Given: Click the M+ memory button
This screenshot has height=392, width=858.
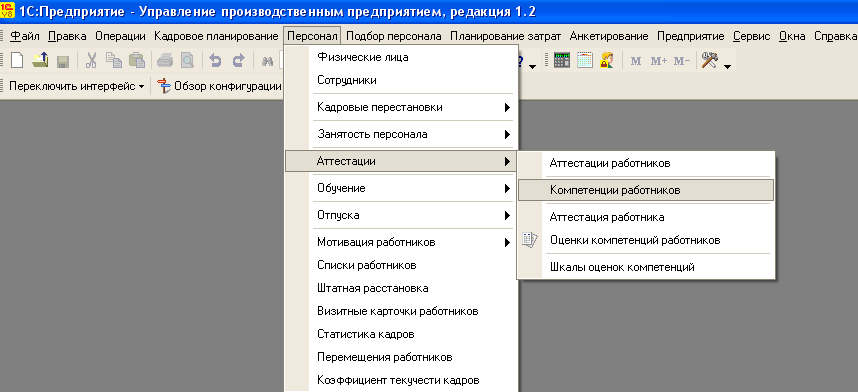Looking at the screenshot, I should [x=658, y=61].
